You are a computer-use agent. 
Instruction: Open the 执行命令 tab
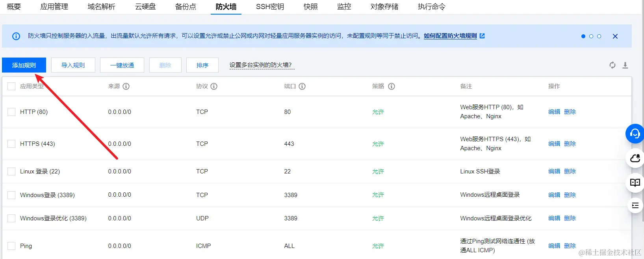click(x=432, y=7)
